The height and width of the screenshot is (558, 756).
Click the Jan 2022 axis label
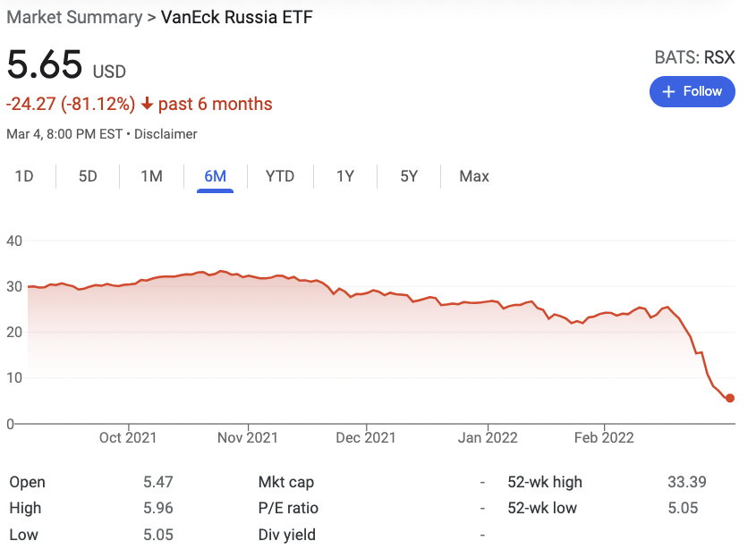488,437
